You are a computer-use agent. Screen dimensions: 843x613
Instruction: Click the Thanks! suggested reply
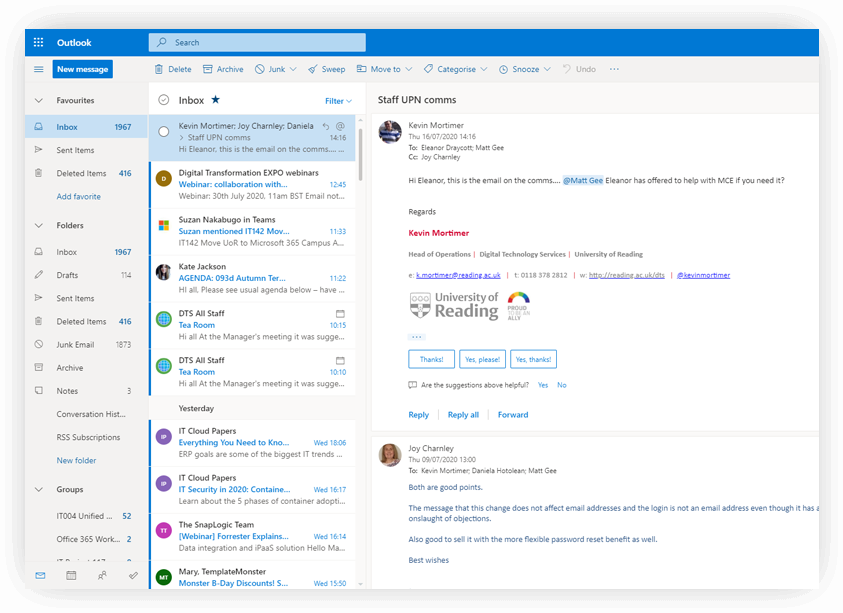click(x=432, y=359)
